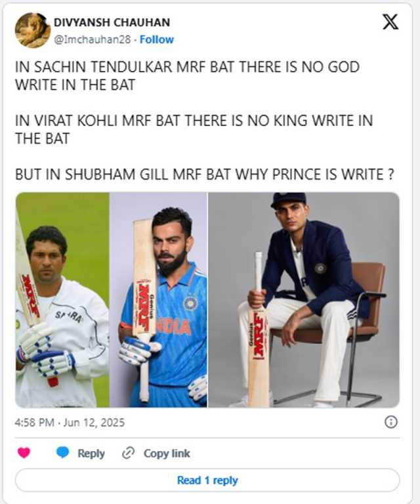This screenshot has height=504, width=420.
Task: Open the DIVYANSH CHAUHAN display name link
Action: [x=112, y=22]
